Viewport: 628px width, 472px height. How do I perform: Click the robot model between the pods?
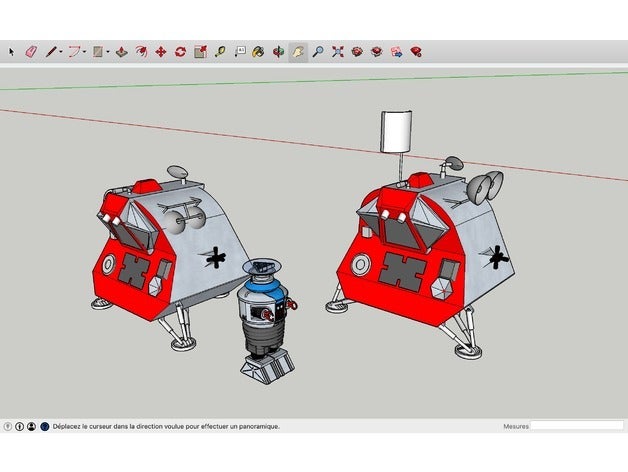(x=267, y=321)
